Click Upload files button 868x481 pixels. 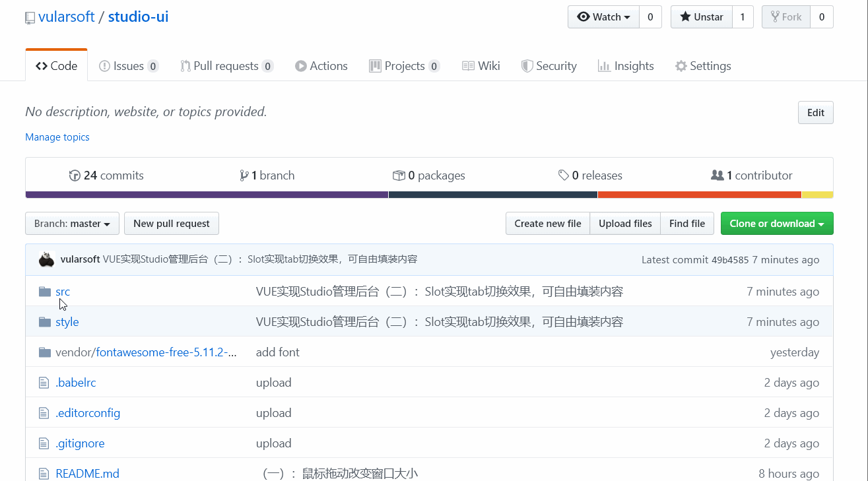tap(625, 224)
